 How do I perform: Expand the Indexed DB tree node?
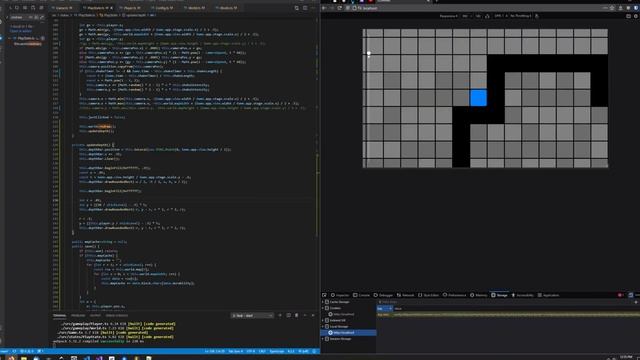point(323,320)
